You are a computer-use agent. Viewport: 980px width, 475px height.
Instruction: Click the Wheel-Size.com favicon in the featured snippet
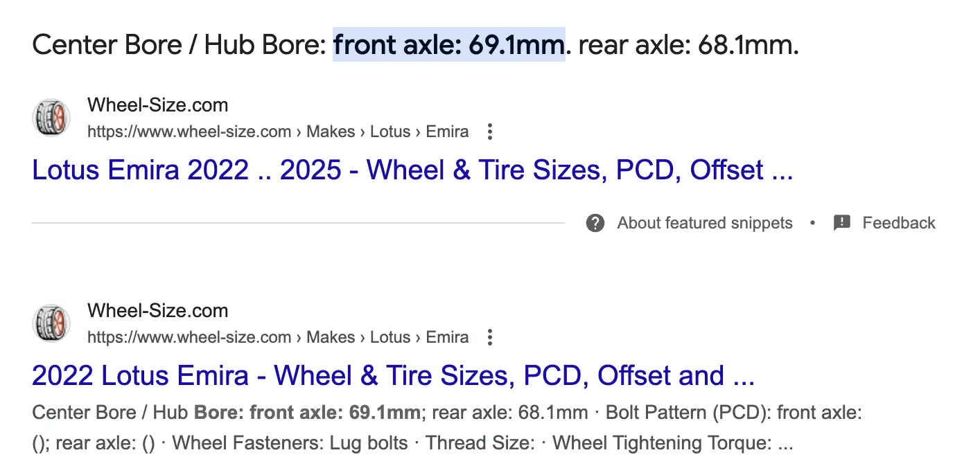tap(51, 118)
